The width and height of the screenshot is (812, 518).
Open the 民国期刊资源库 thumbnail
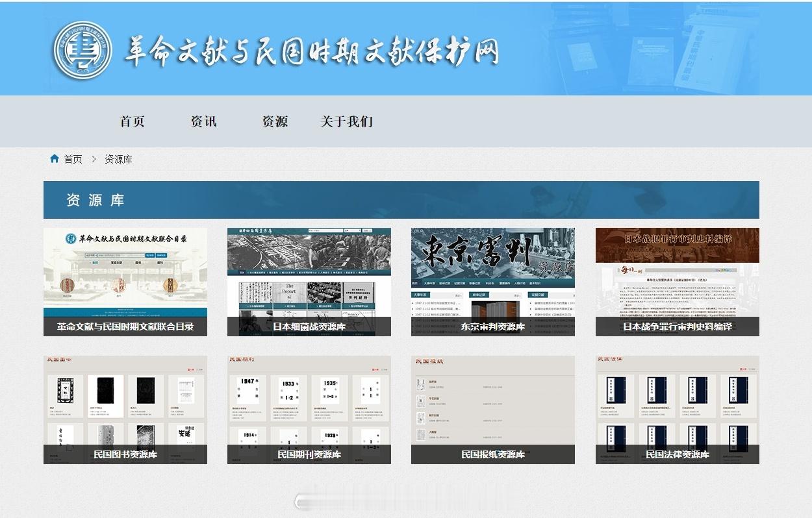(309, 410)
